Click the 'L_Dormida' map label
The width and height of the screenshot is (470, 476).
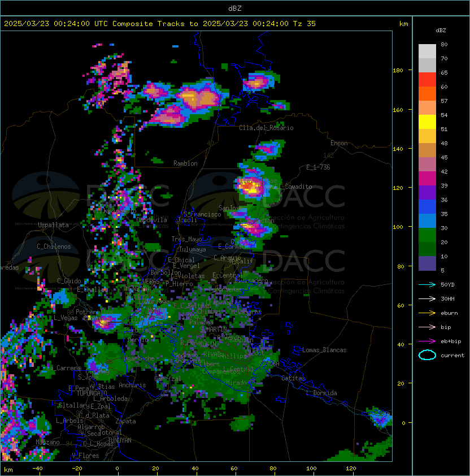[321, 393]
